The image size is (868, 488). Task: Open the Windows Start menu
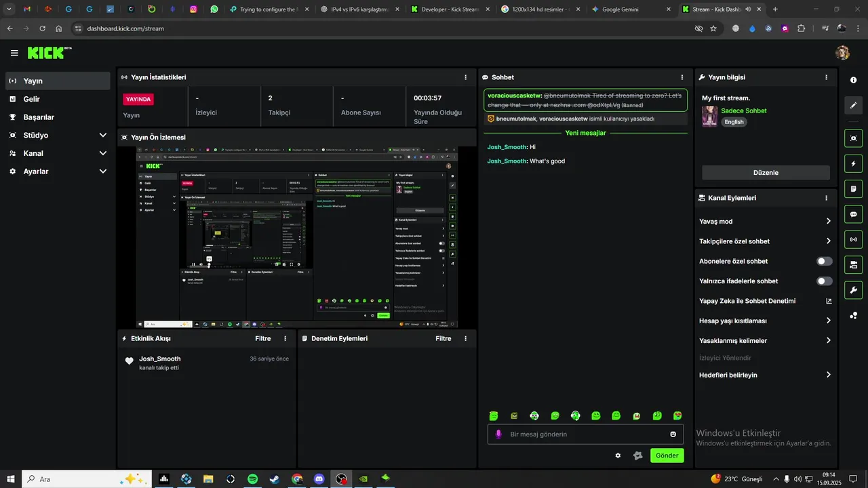click(x=10, y=479)
